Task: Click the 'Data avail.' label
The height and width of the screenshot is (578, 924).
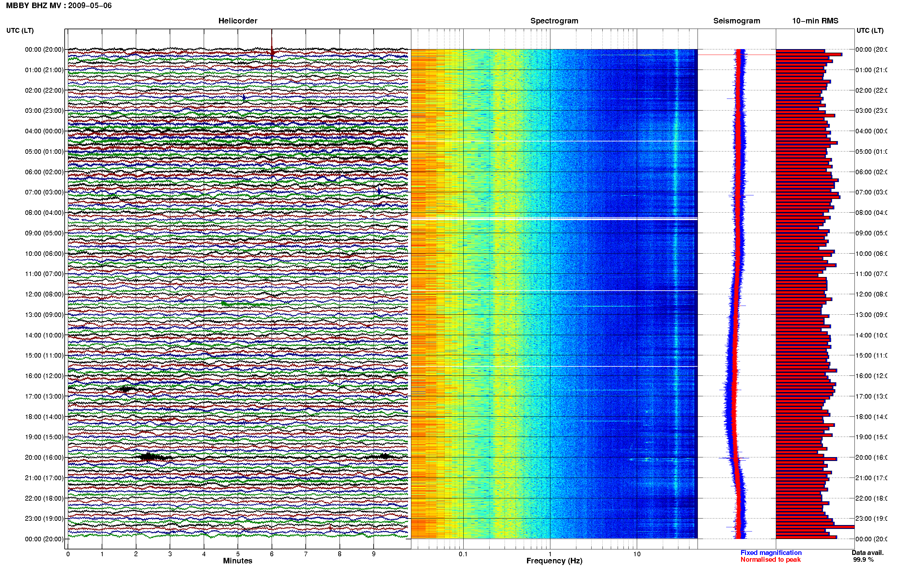Action: [867, 553]
